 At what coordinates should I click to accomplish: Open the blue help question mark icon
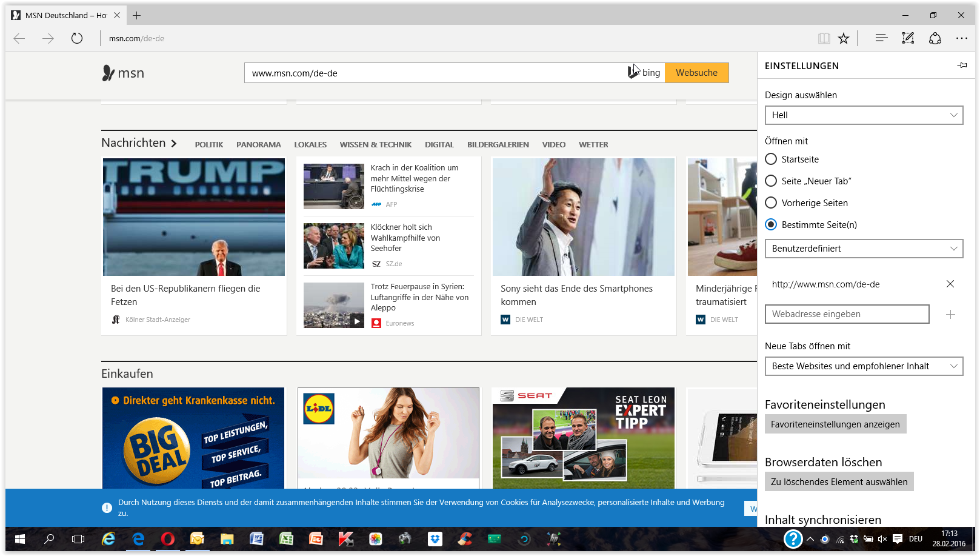pyautogui.click(x=793, y=538)
